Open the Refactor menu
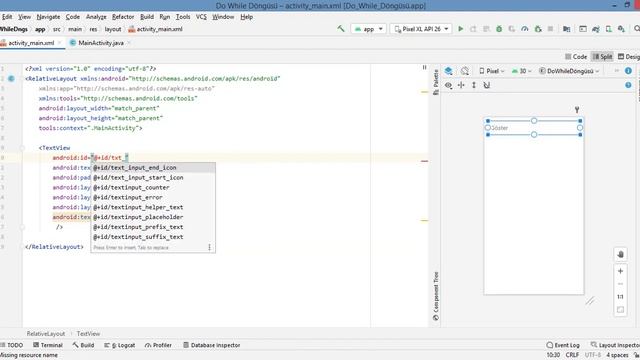Screen dimensions: 640x360 123,17
